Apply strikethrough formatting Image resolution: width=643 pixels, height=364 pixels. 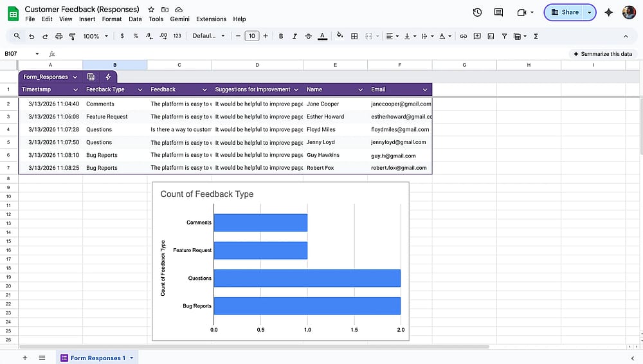[309, 36]
